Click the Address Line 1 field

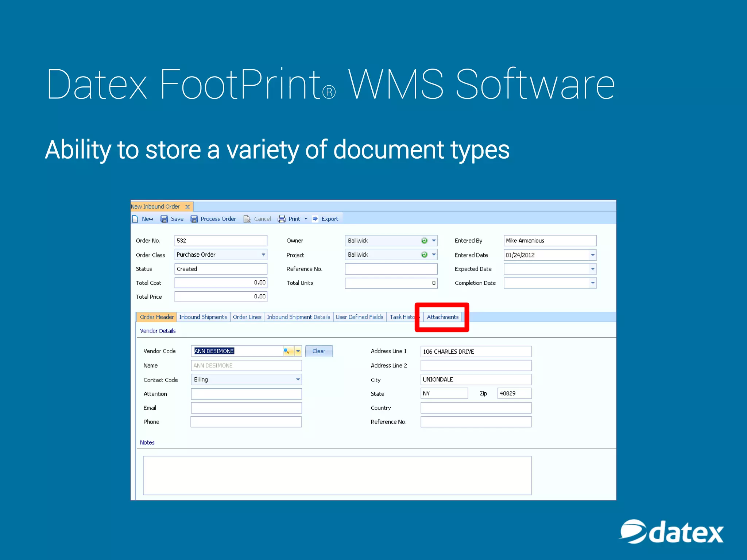(x=476, y=351)
